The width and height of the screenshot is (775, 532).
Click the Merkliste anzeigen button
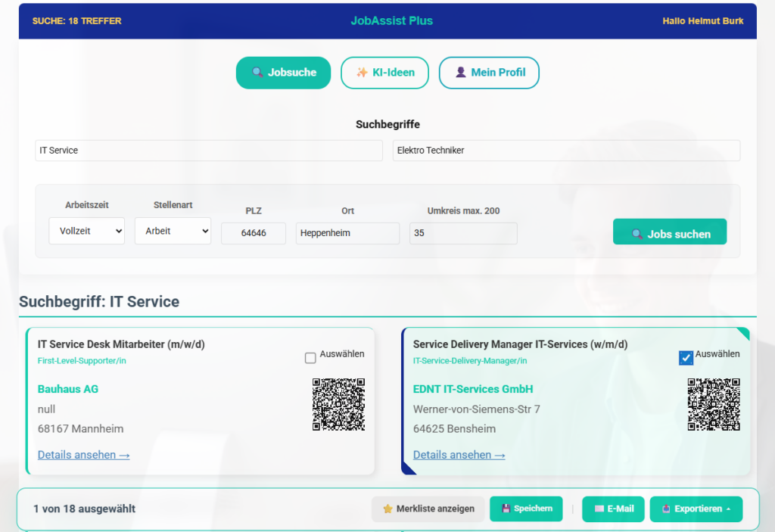coord(428,509)
